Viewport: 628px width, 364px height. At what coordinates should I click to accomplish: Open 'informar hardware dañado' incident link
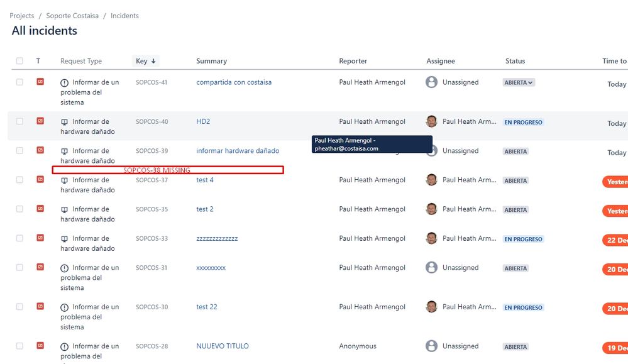click(x=238, y=150)
